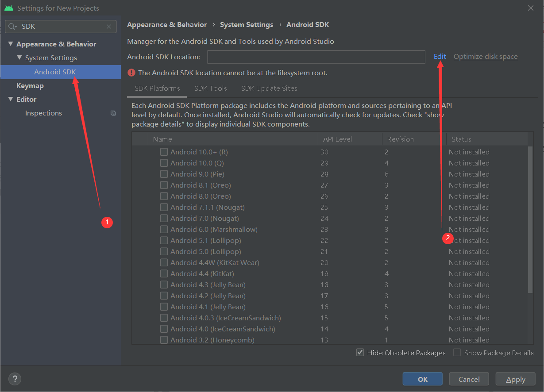
Task: Enable Show Package Details checkbox
Action: click(x=457, y=353)
